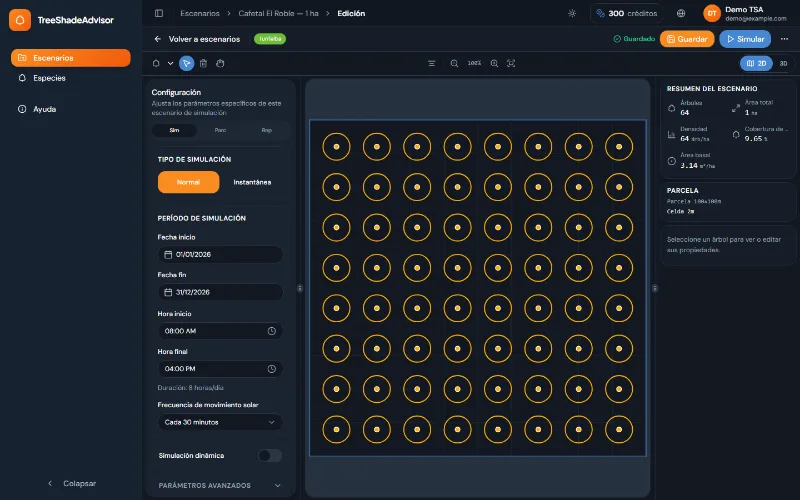Viewport: 800px width, 500px height.
Task: Open the DT user avatar menu
Action: (712, 13)
